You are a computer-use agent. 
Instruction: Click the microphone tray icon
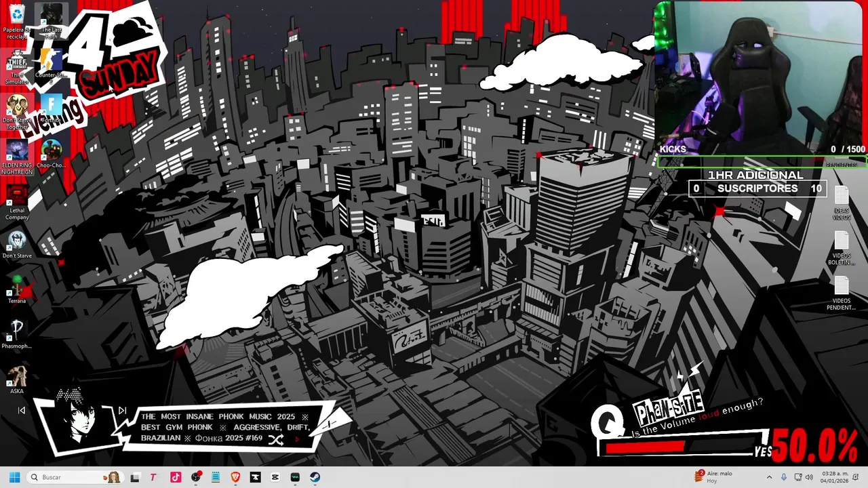[x=784, y=477]
